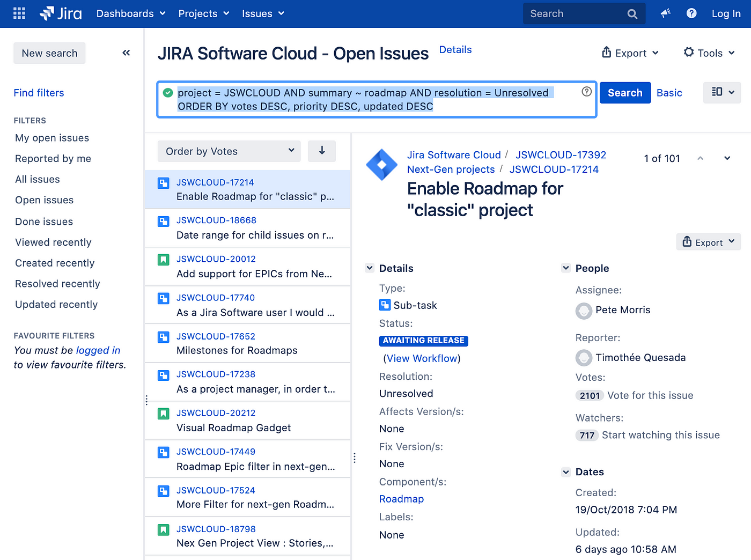Click sub-task icon of JSWCLOUD-17652 row
This screenshot has height=560, width=751.
(x=164, y=337)
